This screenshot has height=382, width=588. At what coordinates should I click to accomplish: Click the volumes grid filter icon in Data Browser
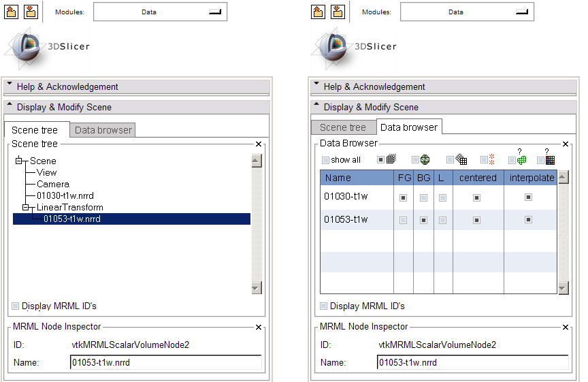[391, 159]
